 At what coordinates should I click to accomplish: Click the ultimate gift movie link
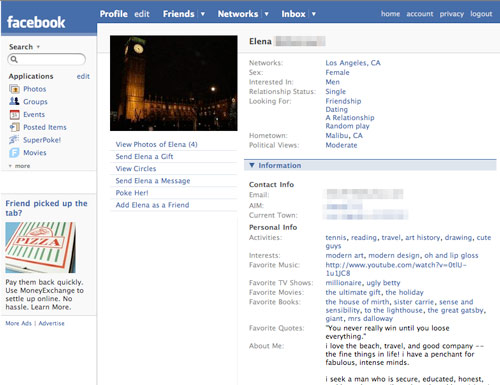click(353, 292)
